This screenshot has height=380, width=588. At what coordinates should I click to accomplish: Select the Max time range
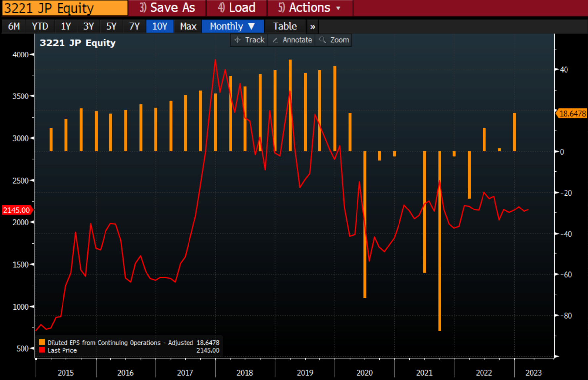[x=188, y=26]
